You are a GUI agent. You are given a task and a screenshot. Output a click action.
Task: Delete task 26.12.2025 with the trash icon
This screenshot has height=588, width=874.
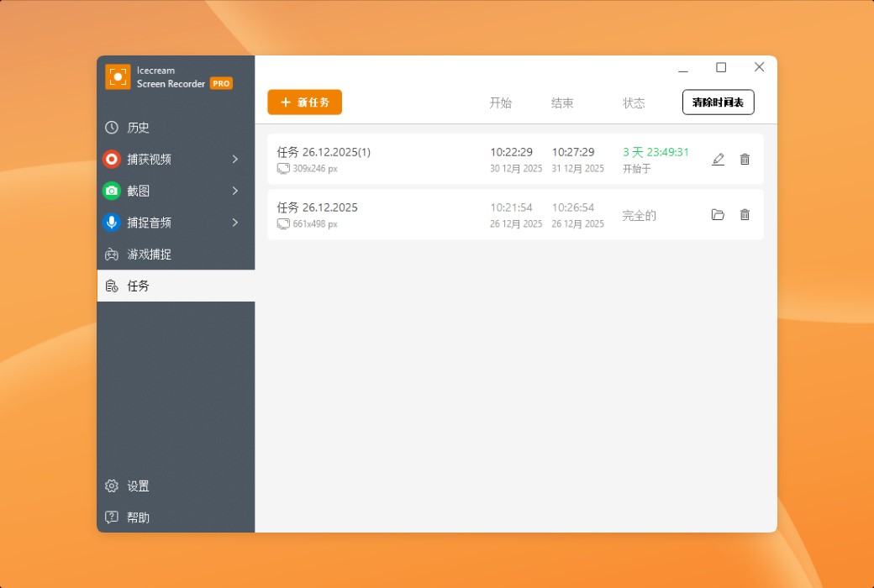745,214
